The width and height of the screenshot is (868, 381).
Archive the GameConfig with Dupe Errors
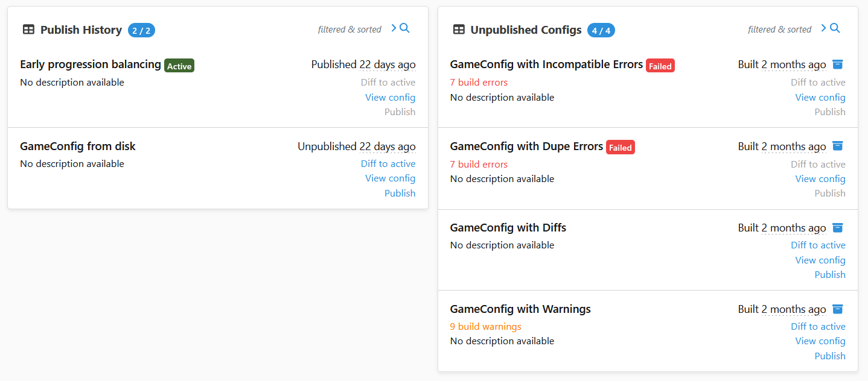pyautogui.click(x=837, y=145)
